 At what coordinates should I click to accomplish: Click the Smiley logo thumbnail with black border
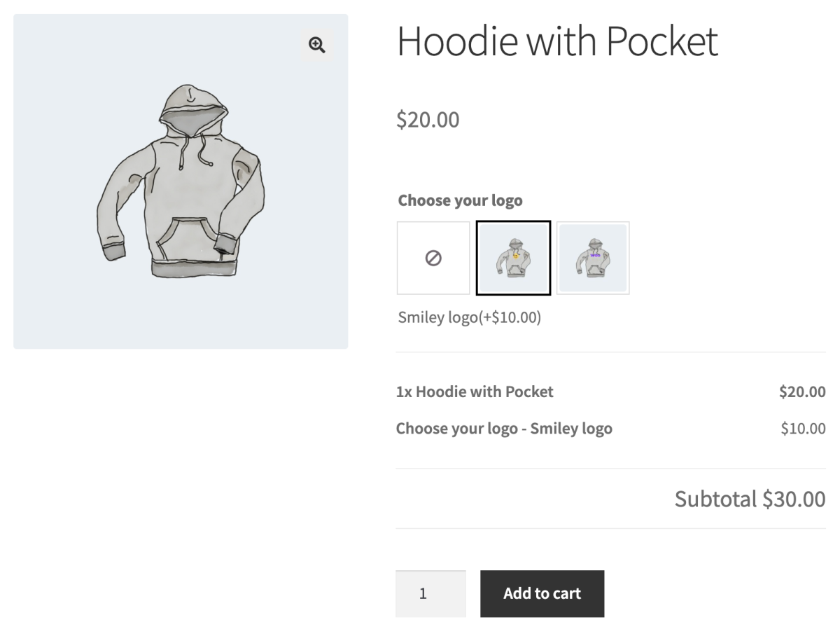[513, 258]
